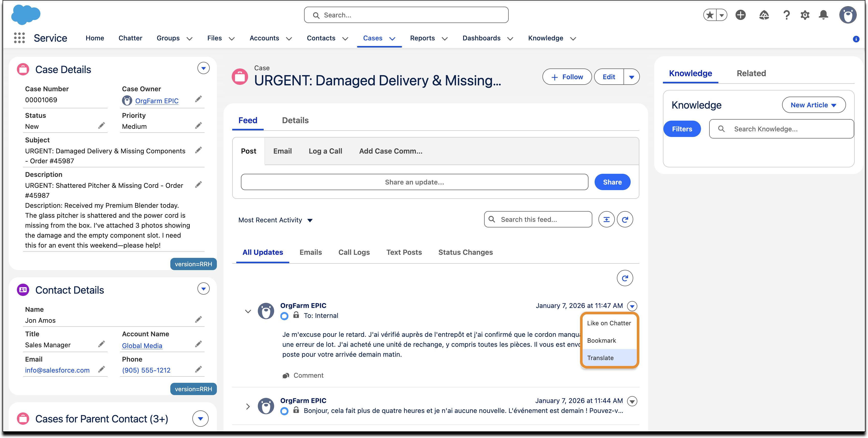
Task: Open the Most Recent Activity sort dropdown
Action: [276, 220]
